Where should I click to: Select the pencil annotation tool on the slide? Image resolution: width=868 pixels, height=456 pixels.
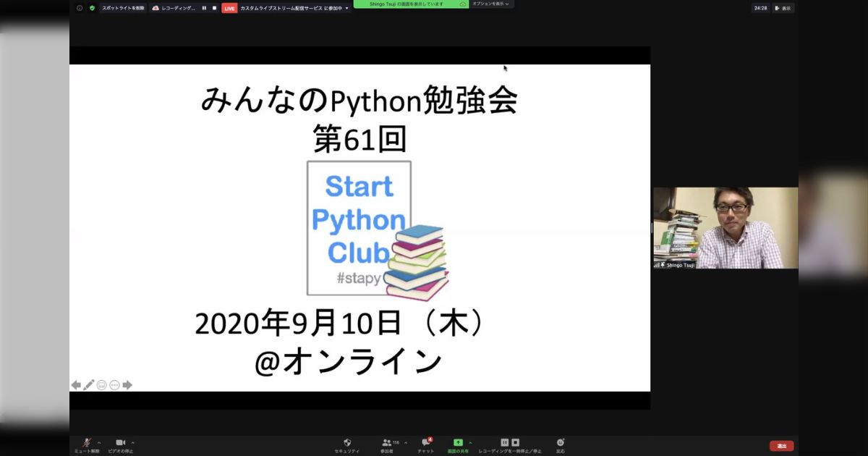[x=88, y=384]
